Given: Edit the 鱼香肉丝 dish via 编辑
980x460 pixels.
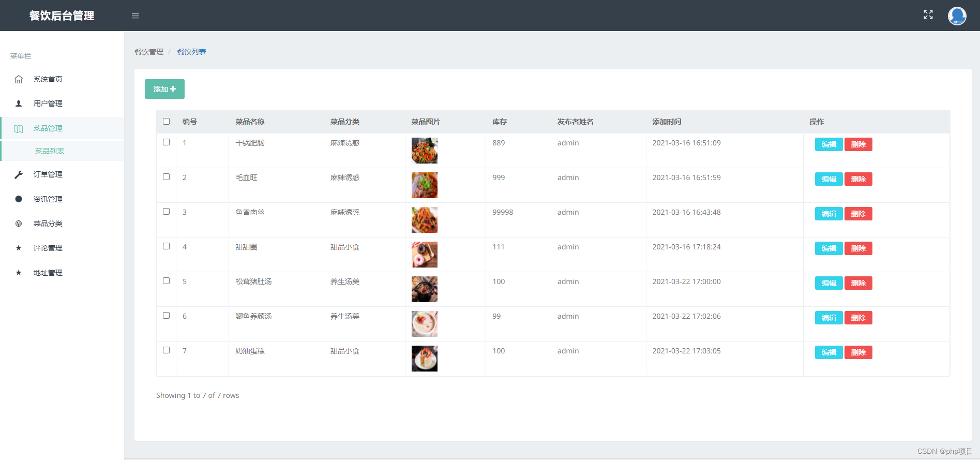Looking at the screenshot, I should [828, 214].
